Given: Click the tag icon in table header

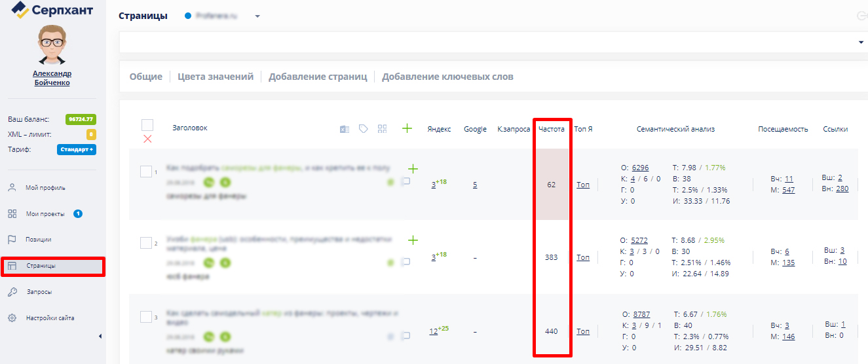Looking at the screenshot, I should point(364,129).
